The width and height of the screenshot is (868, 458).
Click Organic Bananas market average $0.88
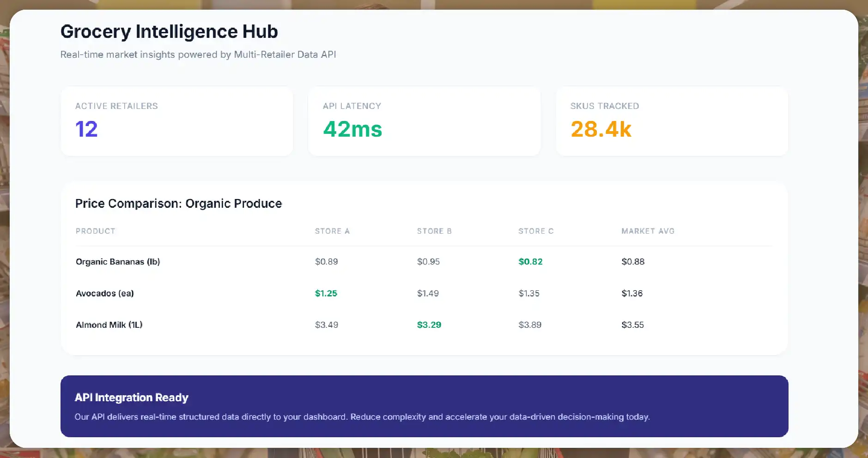pos(633,262)
